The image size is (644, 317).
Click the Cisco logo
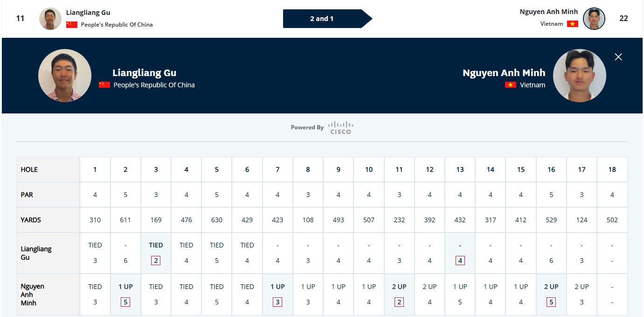coord(340,127)
